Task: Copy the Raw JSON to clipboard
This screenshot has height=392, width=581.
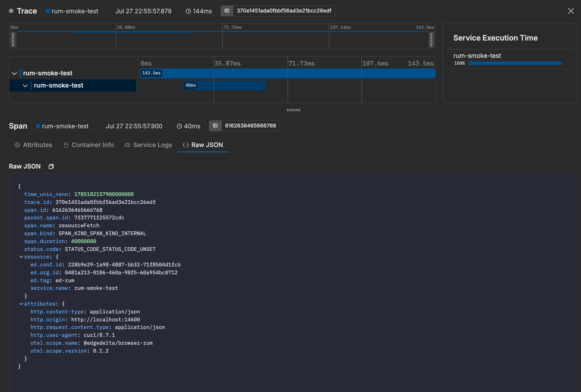Action: tap(51, 166)
